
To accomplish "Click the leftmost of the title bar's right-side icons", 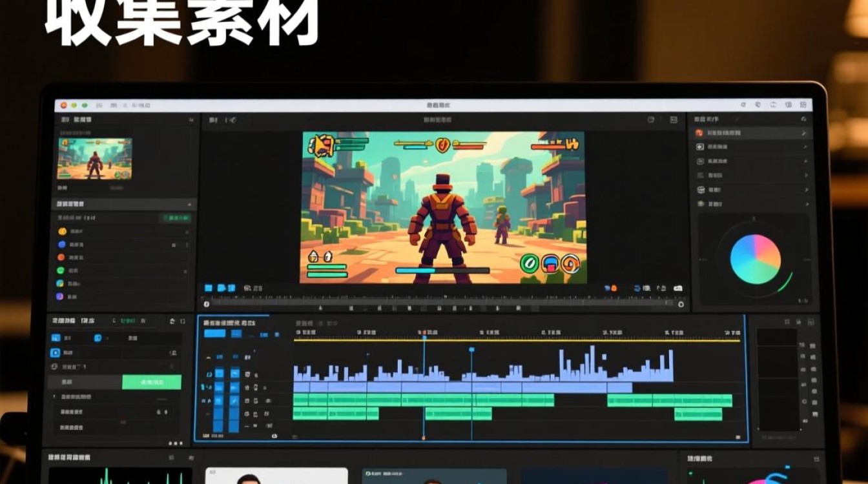I will 744,105.
